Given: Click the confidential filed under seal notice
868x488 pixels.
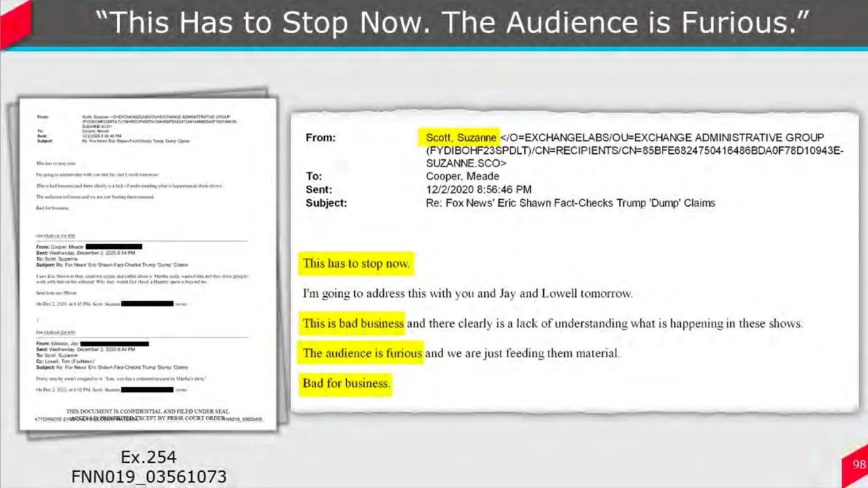Looking at the screenshot, I should point(147,411).
